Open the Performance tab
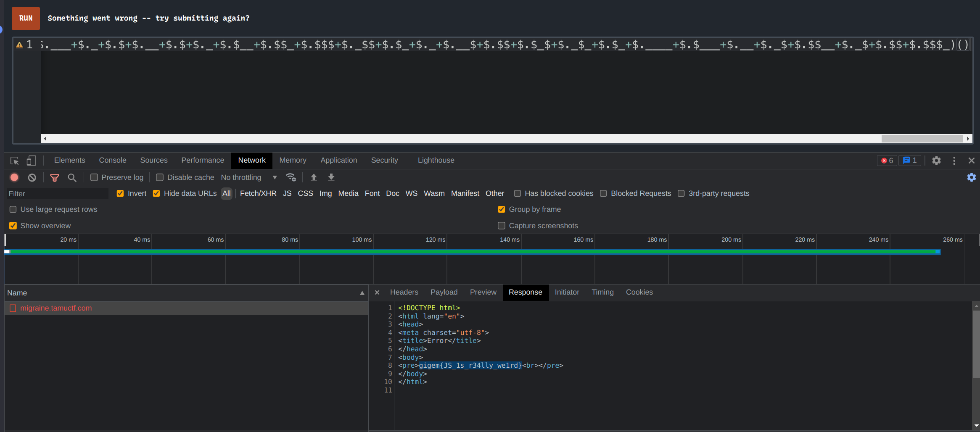The image size is (980, 432). point(203,160)
